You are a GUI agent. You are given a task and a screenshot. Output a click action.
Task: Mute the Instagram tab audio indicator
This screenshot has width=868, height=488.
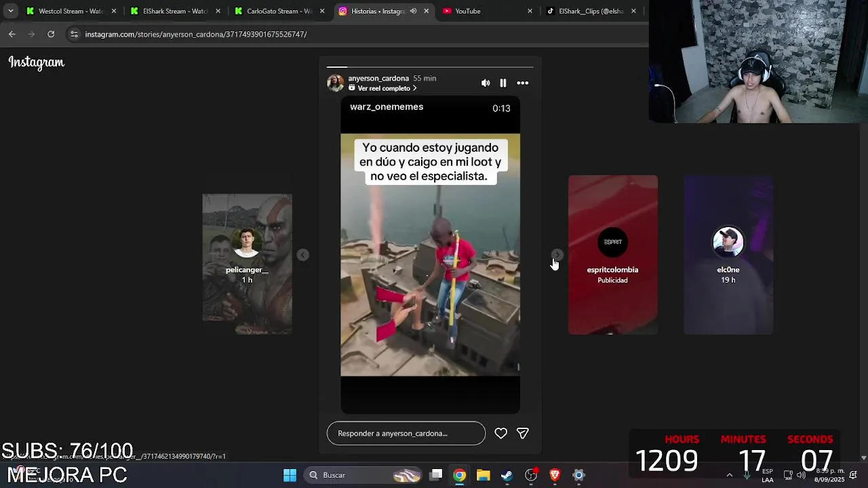click(x=413, y=11)
